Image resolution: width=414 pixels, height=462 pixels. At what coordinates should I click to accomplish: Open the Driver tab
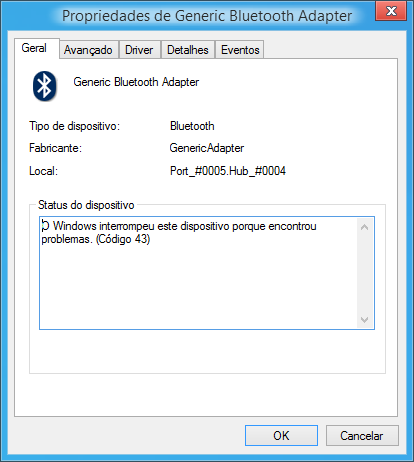(x=140, y=50)
